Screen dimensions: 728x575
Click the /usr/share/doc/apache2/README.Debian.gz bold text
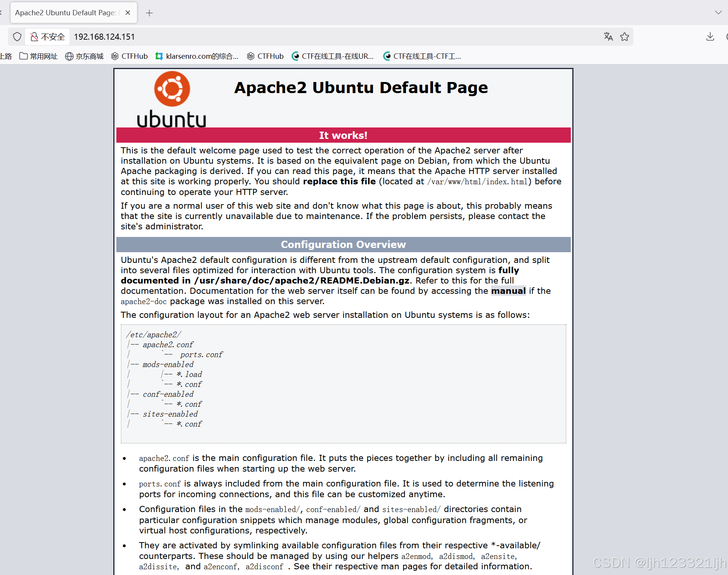(x=302, y=280)
